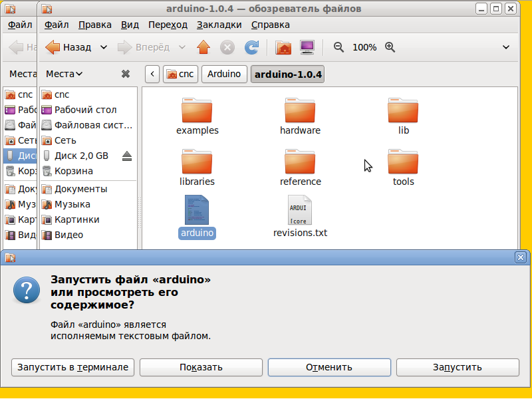The image size is (532, 399).
Task: Select Рабочий стол in the sidebar
Action: (x=88, y=110)
